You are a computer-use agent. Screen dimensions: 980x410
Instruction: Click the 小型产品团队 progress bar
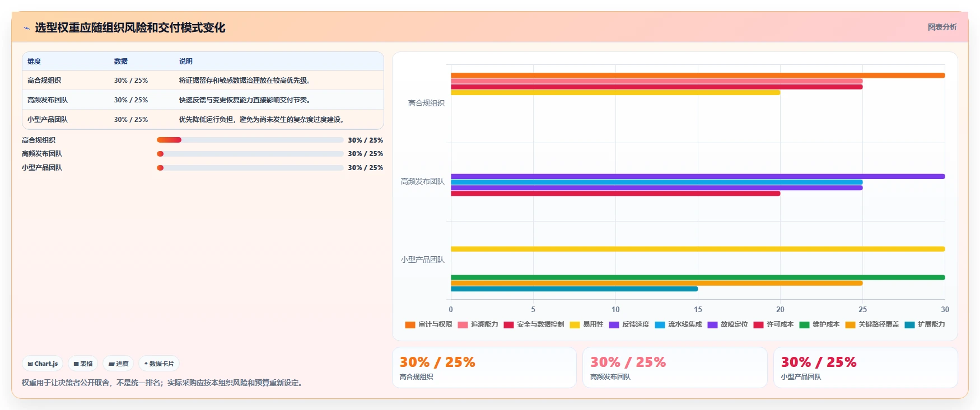pyautogui.click(x=250, y=168)
